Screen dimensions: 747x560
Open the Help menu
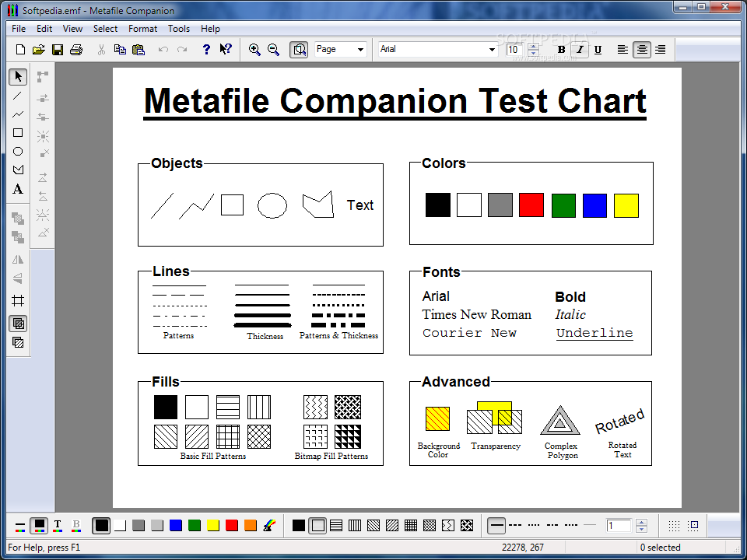(x=210, y=29)
